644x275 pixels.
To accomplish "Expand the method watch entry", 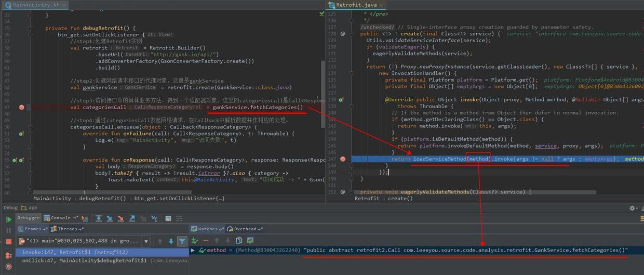I will (193, 251).
